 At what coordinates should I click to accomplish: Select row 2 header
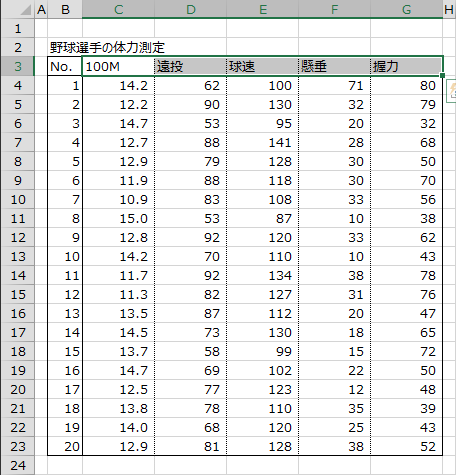click(17, 47)
